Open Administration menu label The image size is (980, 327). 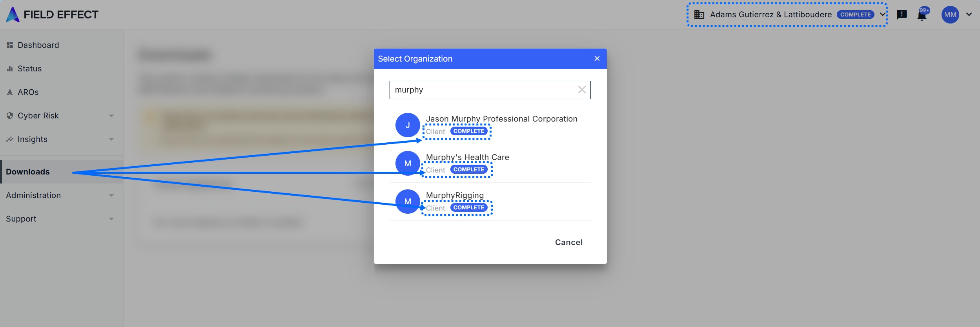33,195
